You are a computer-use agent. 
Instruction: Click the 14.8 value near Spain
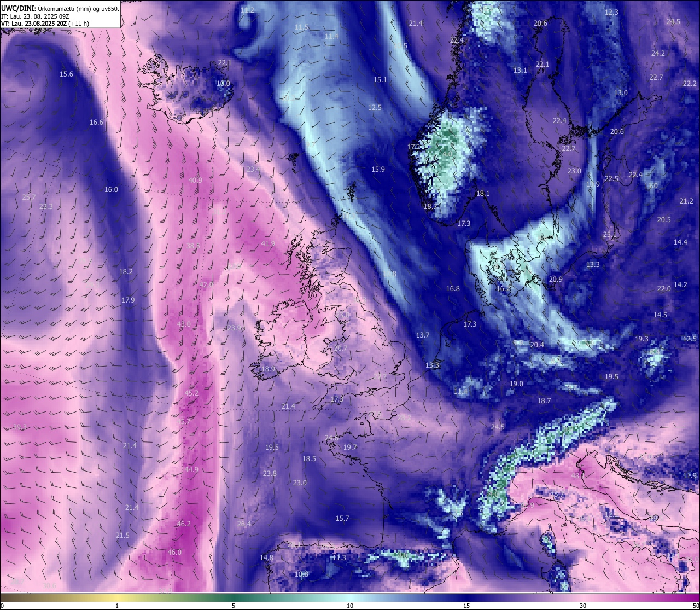(266, 557)
